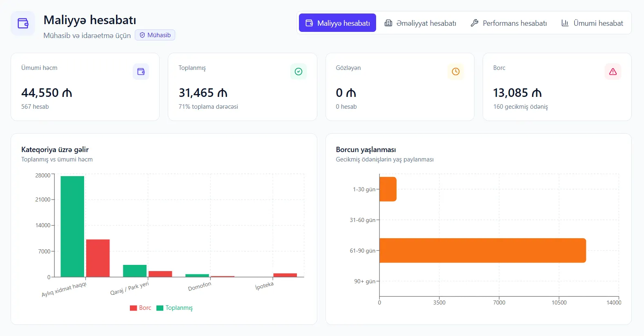644x336 pixels.
Task: Click Kateqoriya üzrə gəlir chart title
Action: [x=55, y=150]
